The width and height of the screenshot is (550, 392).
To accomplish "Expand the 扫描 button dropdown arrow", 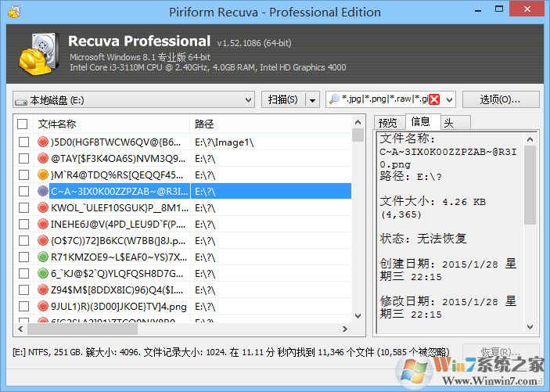I will point(313,99).
